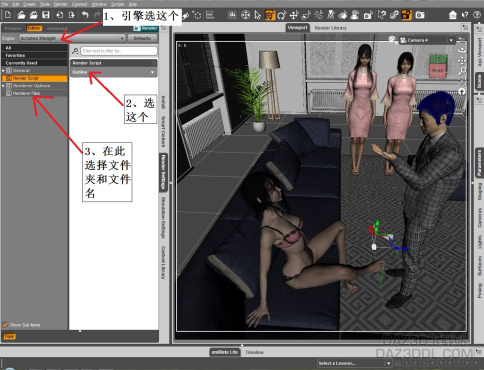484x370 pixels.
Task: Select the Translate four-arrow tool icon
Action: pyautogui.click(x=294, y=15)
